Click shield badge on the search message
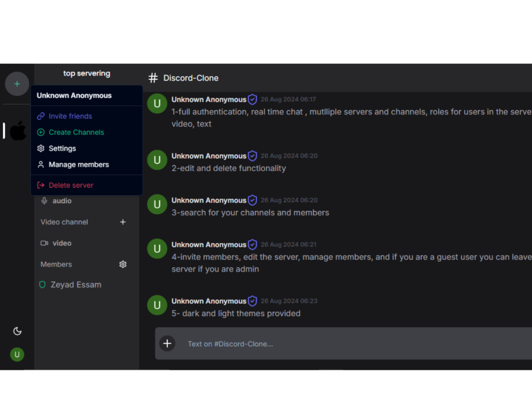The height and width of the screenshot is (399, 532). tap(252, 200)
